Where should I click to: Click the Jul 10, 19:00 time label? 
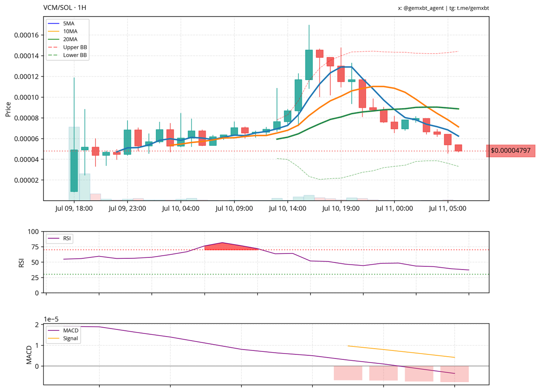click(x=341, y=208)
